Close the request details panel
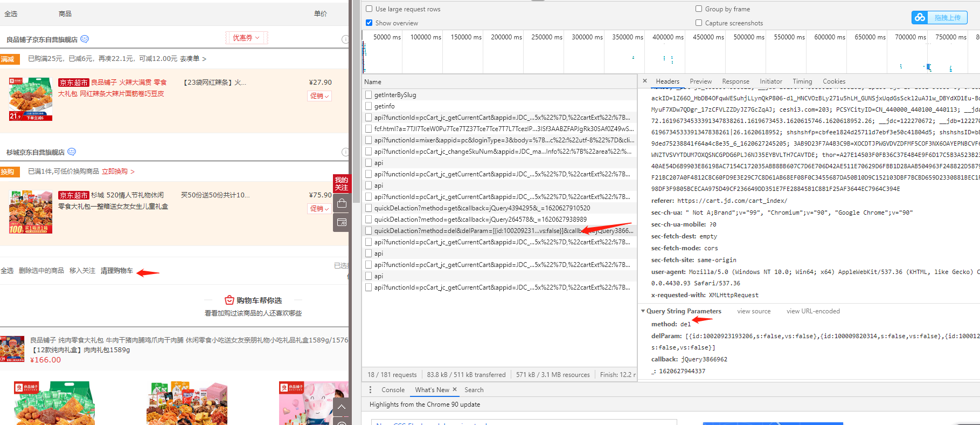Screen dimensions: 980x425 (645, 81)
